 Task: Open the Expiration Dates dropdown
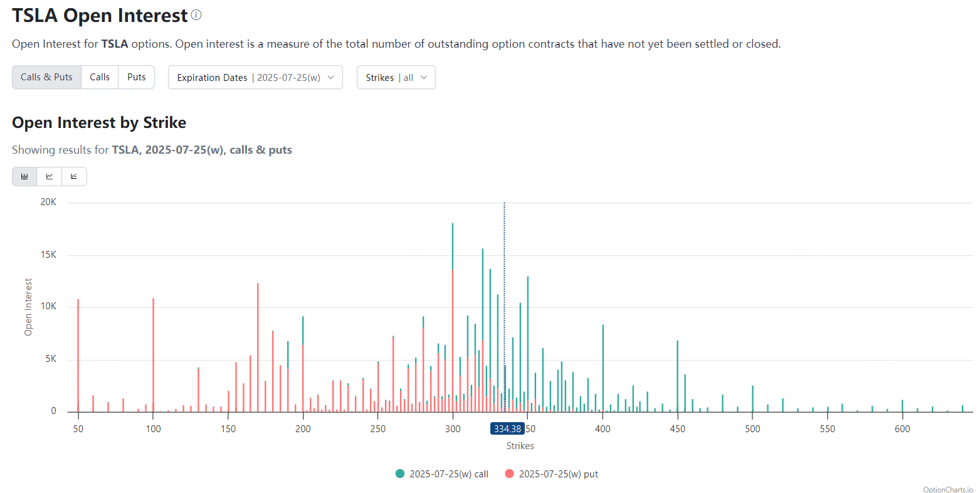[255, 78]
